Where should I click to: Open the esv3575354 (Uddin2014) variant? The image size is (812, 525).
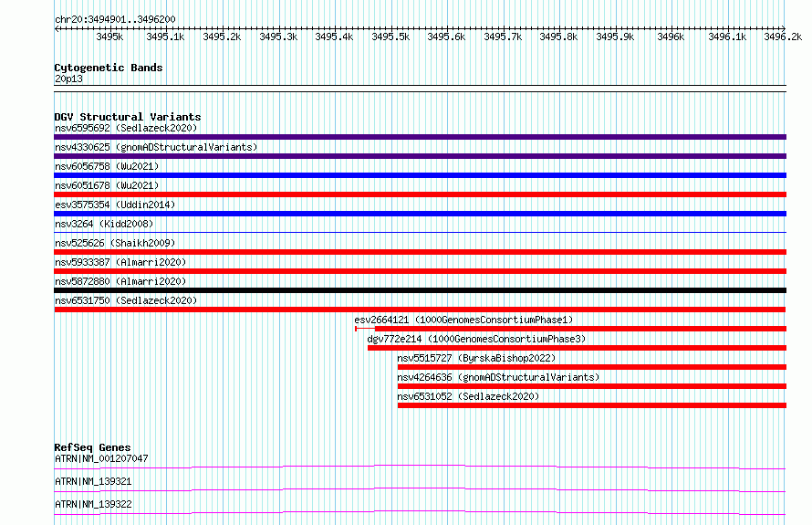pos(115,205)
